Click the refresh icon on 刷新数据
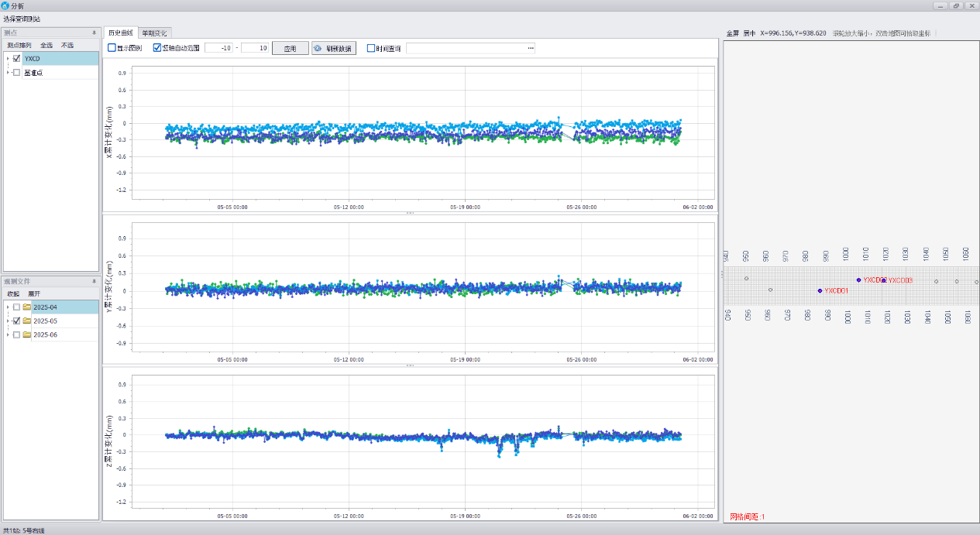Viewport: 980px width, 535px height. pos(318,48)
